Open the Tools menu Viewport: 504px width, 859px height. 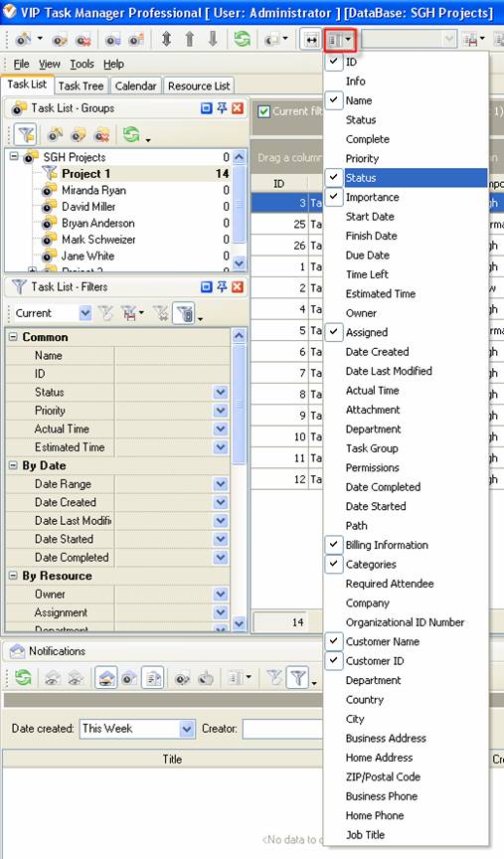[82, 64]
